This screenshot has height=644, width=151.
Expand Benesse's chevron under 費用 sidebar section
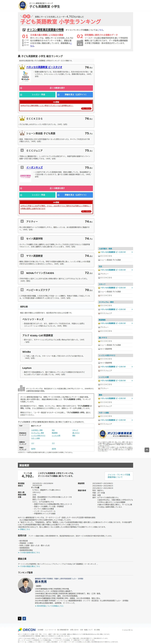tap(132, 398)
